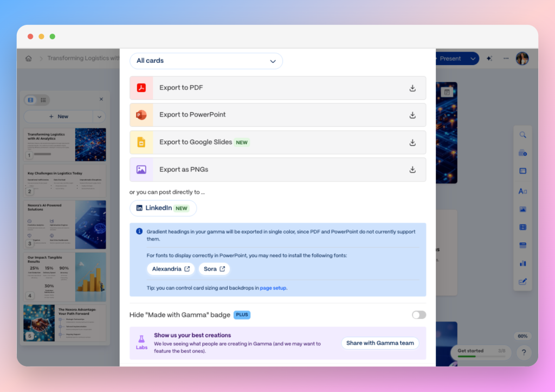Choose Export to Google Slides
The width and height of the screenshot is (555, 392).
click(278, 143)
